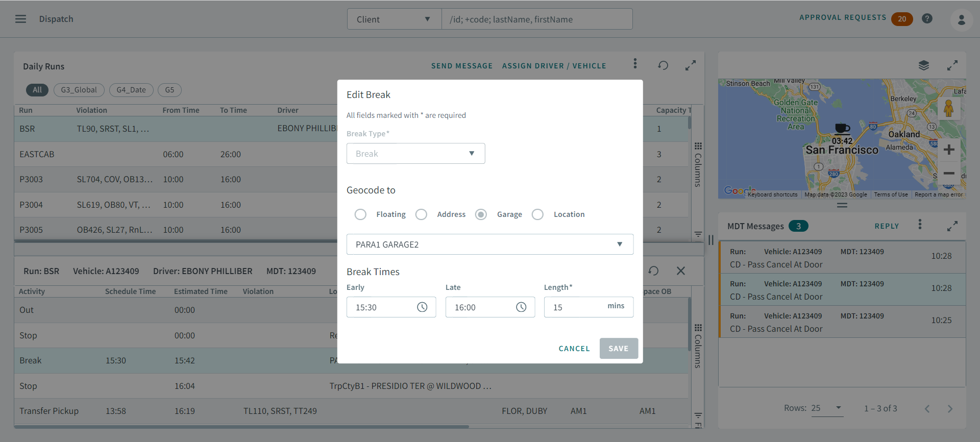Viewport: 980px width, 442px height.
Task: Open filter icon in Daily Runs grid
Action: click(698, 234)
